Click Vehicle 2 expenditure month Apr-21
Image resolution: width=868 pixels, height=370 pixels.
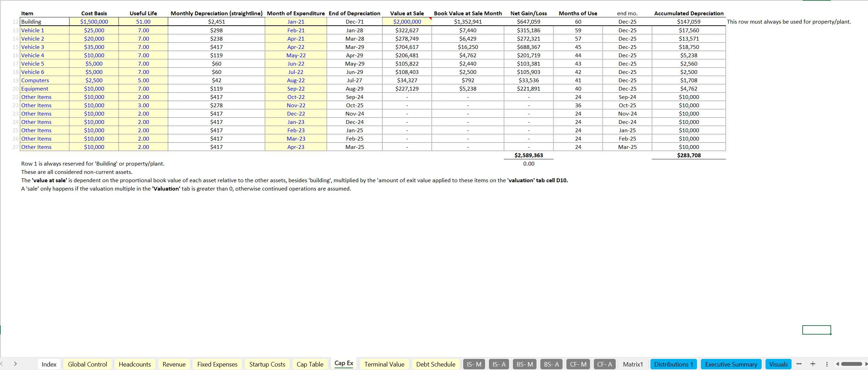(296, 39)
